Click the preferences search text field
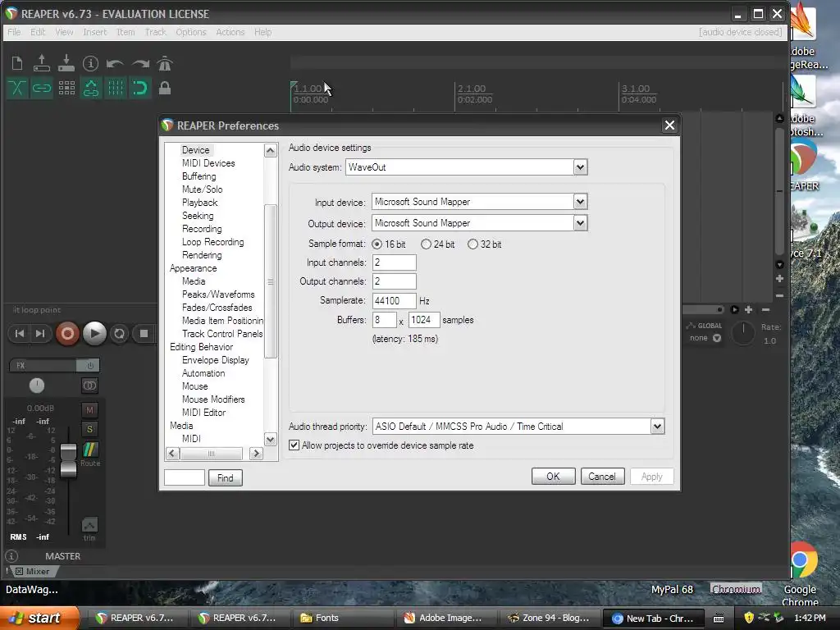The height and width of the screenshot is (630, 840). click(x=185, y=477)
